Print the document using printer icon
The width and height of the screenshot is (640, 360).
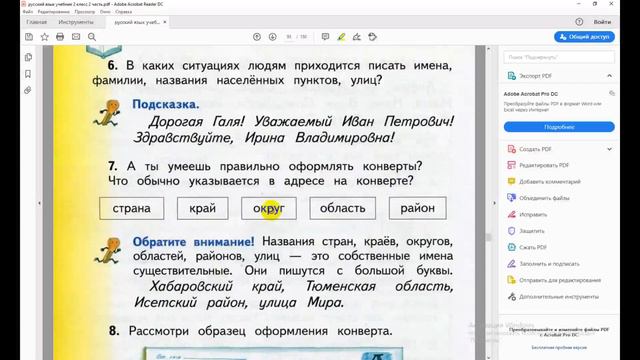click(60, 37)
